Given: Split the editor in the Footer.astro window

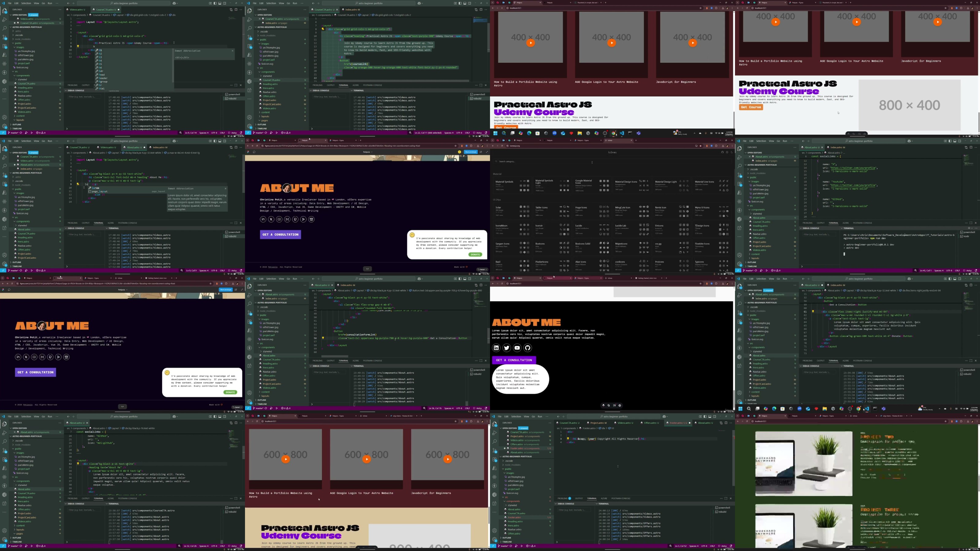Looking at the screenshot, I should tap(726, 423).
